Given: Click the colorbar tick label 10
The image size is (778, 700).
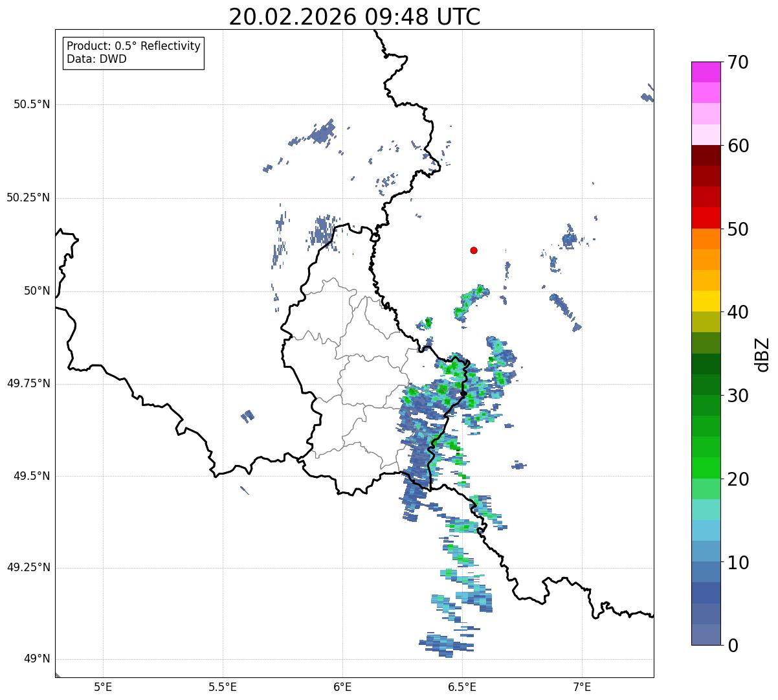Looking at the screenshot, I should 738,563.
